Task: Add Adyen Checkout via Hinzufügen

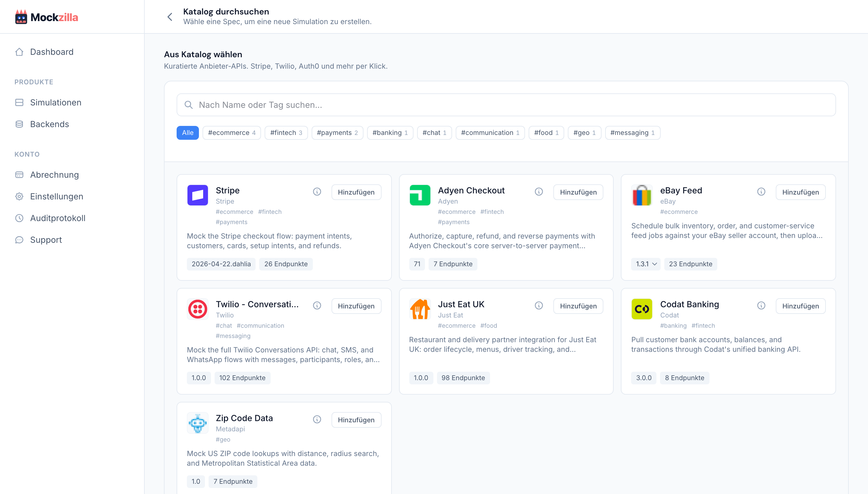Action: coord(578,192)
